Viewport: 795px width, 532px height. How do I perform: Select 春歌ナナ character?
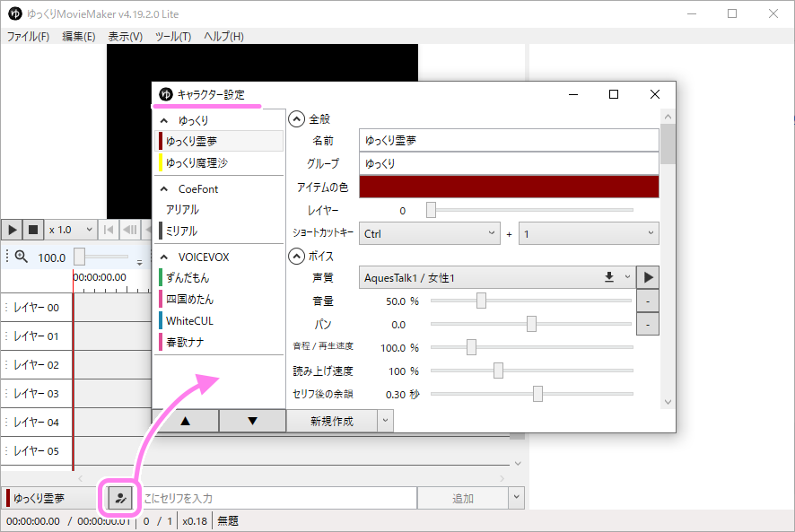219,343
